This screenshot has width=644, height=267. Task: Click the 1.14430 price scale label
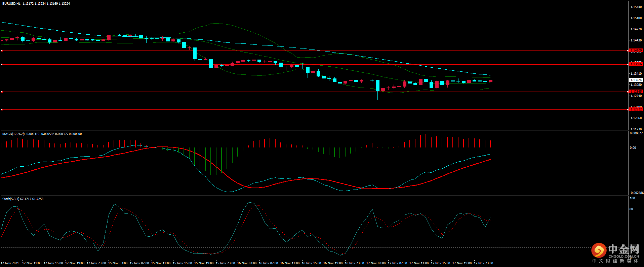tap(636, 40)
